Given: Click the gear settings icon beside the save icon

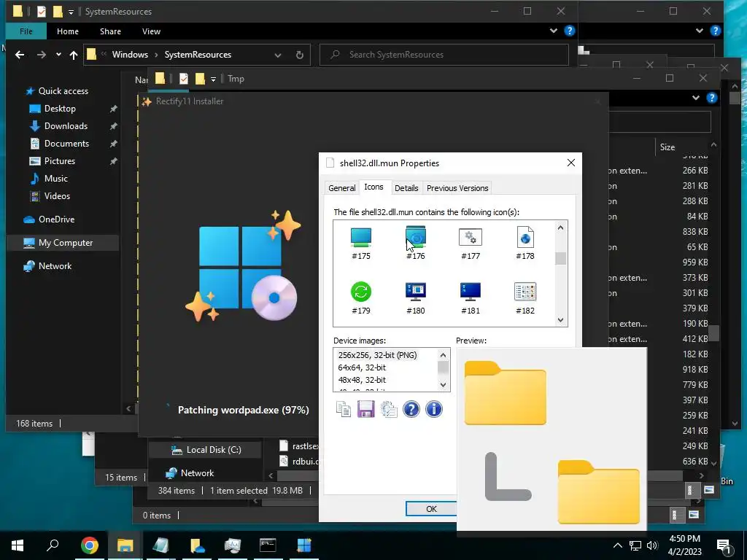Looking at the screenshot, I should pos(389,409).
